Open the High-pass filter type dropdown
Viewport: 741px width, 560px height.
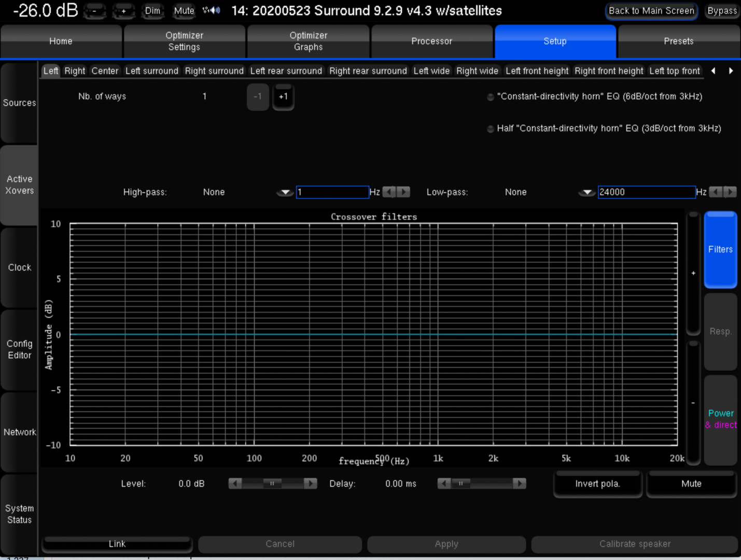[x=285, y=192]
